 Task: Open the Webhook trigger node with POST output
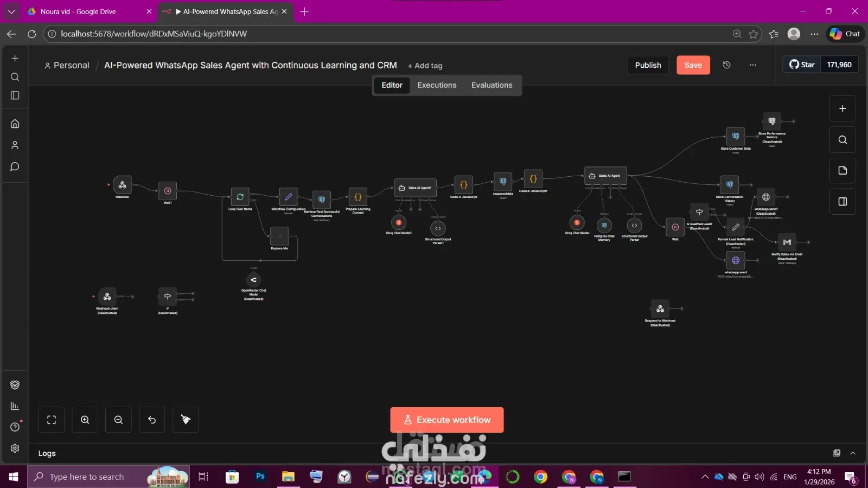pyautogui.click(x=122, y=185)
